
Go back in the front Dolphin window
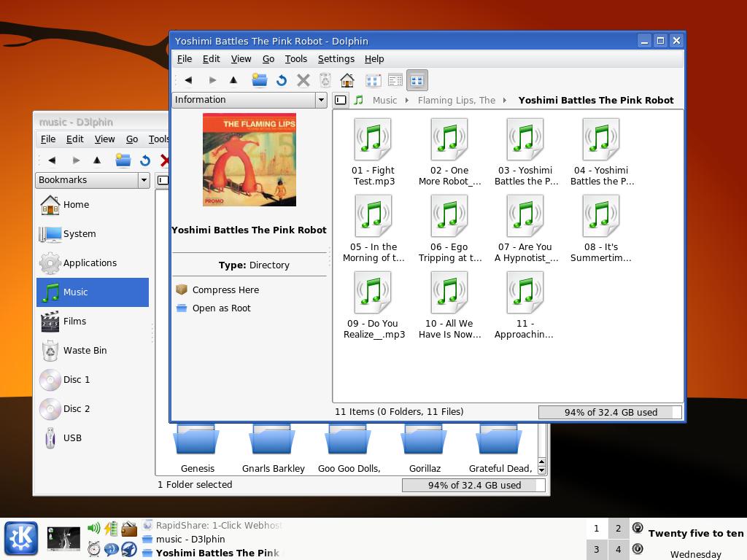pos(189,80)
